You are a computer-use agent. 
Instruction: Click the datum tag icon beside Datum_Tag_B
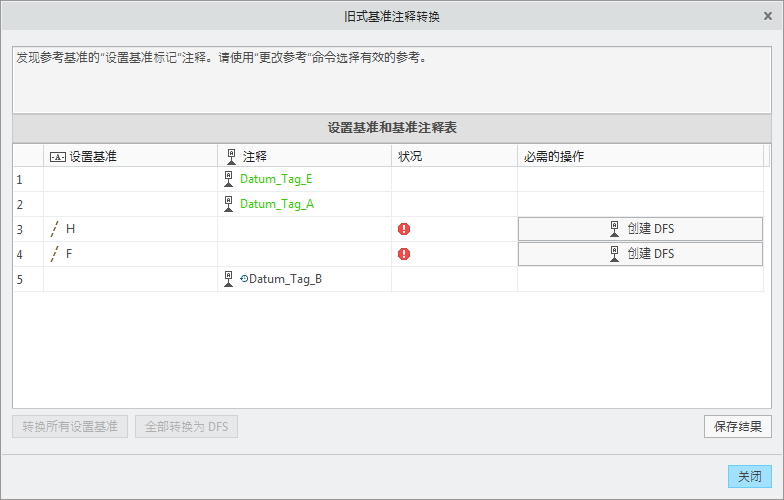point(231,279)
